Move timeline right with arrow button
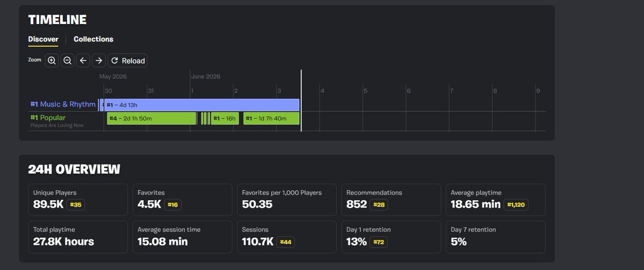Screen dimensions: 644x270 pos(98,61)
